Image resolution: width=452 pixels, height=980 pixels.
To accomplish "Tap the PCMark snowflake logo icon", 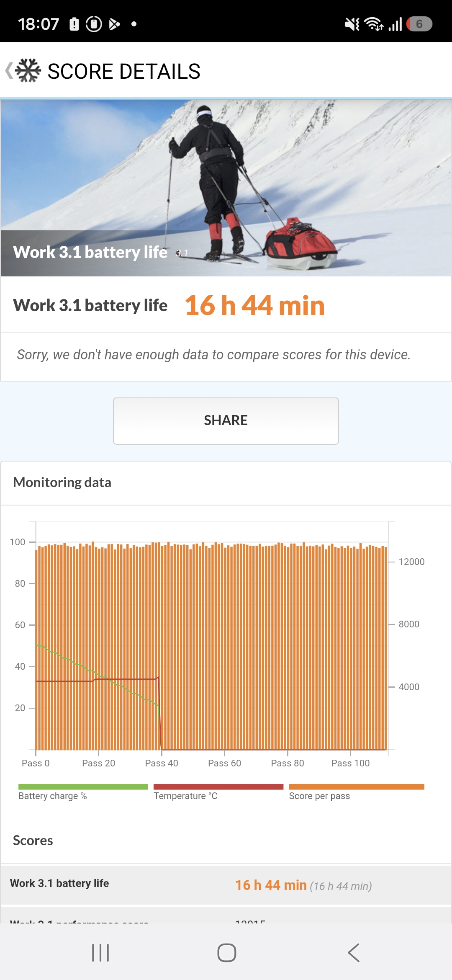I will (28, 70).
